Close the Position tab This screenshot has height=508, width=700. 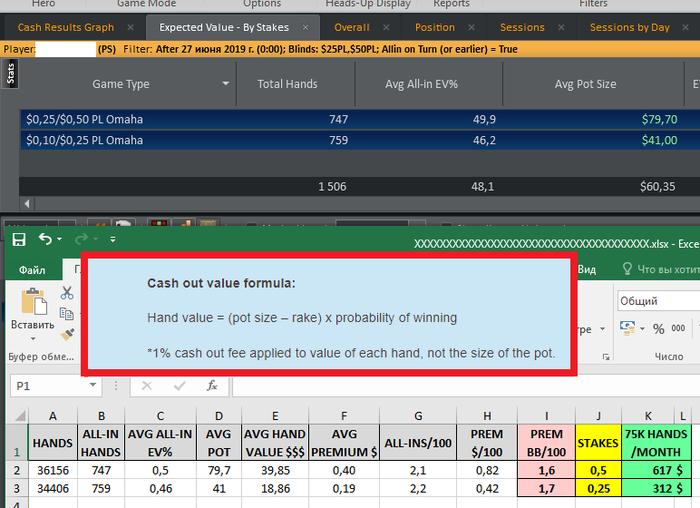[x=471, y=28]
